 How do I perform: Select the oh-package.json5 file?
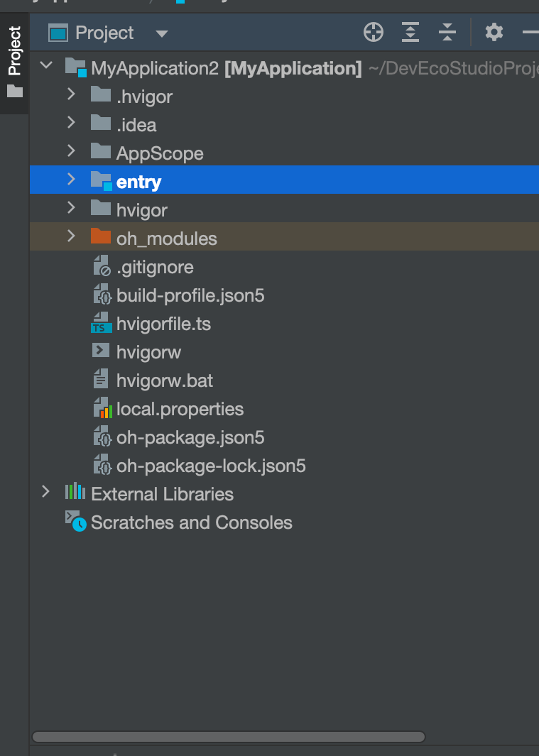pyautogui.click(x=190, y=438)
